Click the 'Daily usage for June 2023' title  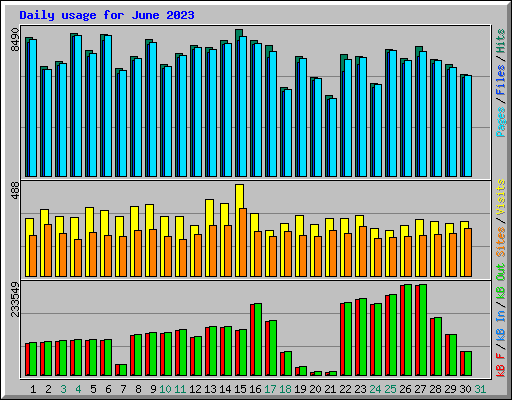point(107,15)
